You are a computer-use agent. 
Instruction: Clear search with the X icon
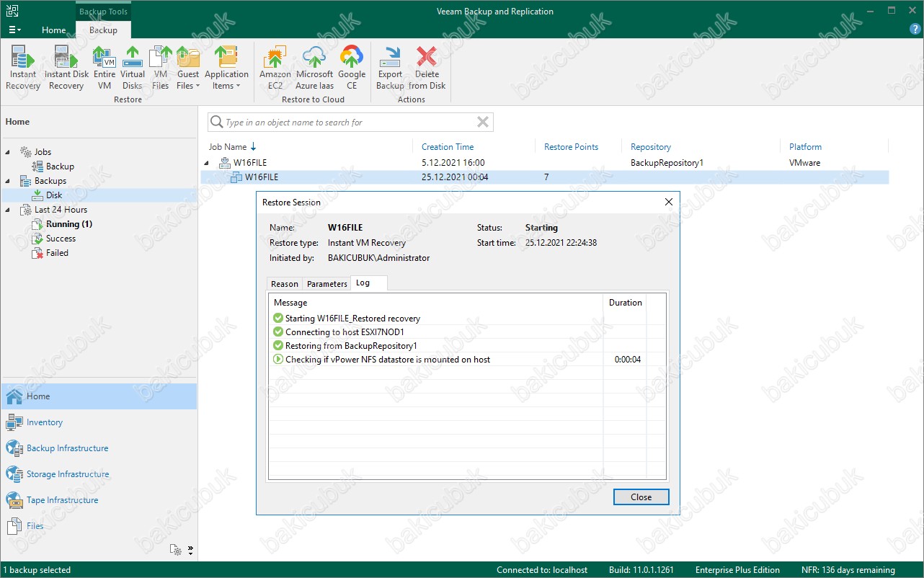click(483, 123)
